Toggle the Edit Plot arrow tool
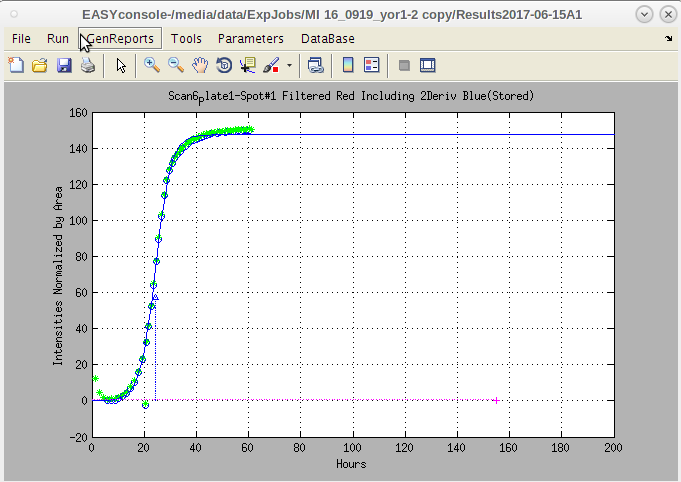This screenshot has height=482, width=681. pos(121,65)
